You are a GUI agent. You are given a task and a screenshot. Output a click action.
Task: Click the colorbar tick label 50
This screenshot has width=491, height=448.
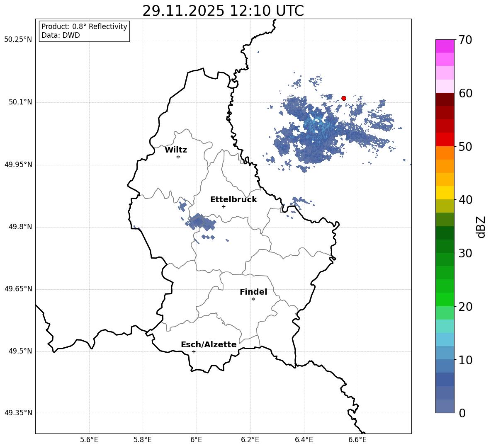pyautogui.click(x=465, y=146)
